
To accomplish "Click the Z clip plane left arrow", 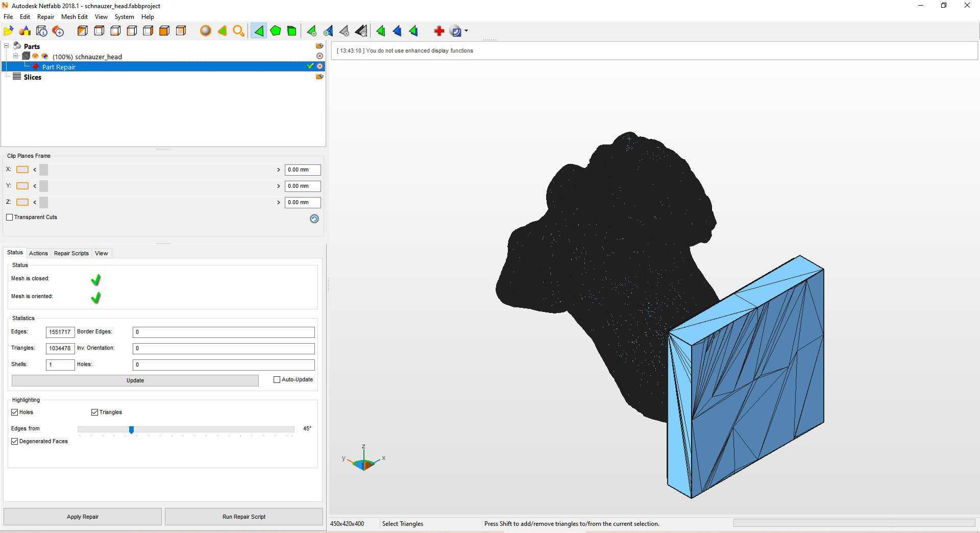I will tap(35, 202).
